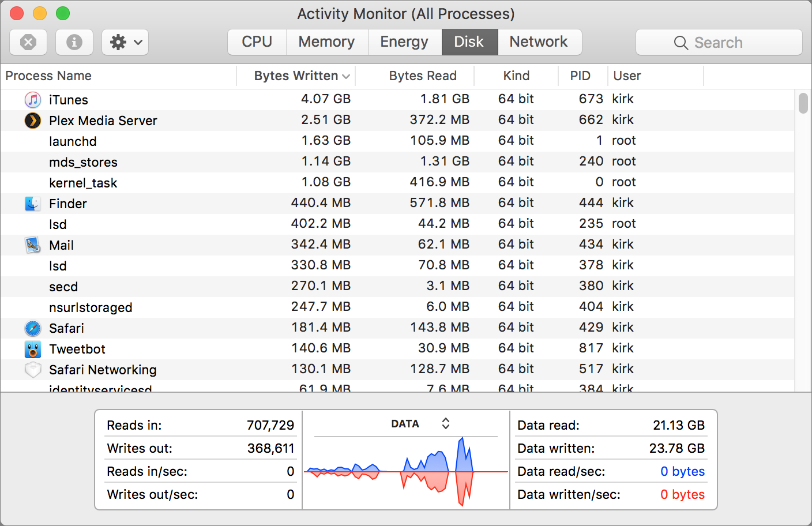Click the Finder icon in process list
This screenshot has width=812, height=526.
pos(32,203)
